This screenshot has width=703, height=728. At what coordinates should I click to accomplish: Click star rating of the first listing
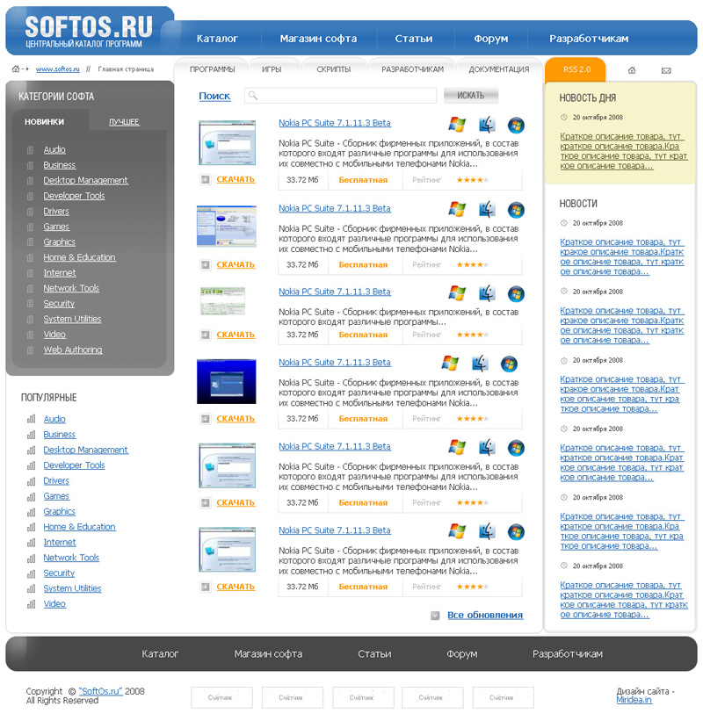click(472, 180)
